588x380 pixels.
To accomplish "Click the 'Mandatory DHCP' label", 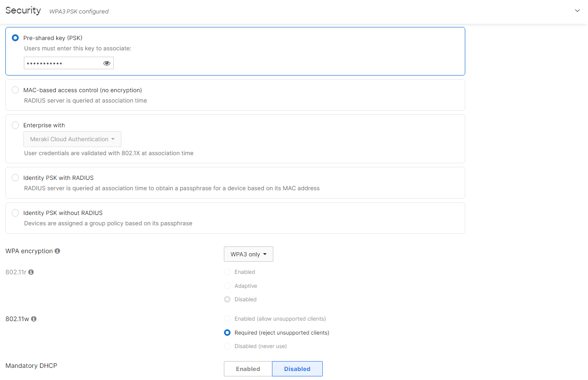I will click(x=31, y=366).
